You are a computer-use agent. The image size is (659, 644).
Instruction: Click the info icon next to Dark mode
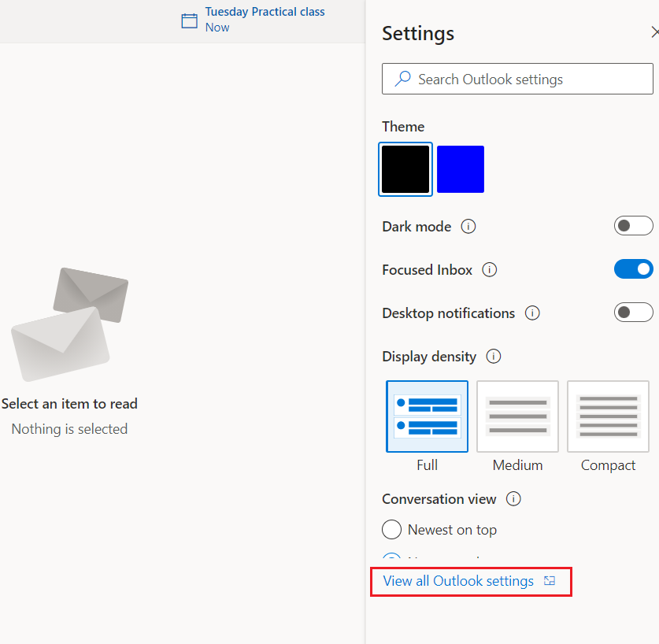point(468,227)
